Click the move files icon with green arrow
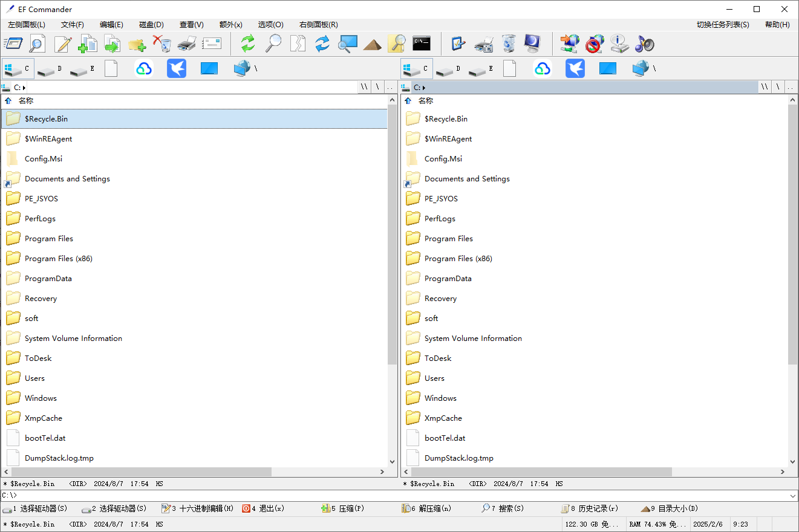Viewport: 799px width, 532px height. point(113,44)
